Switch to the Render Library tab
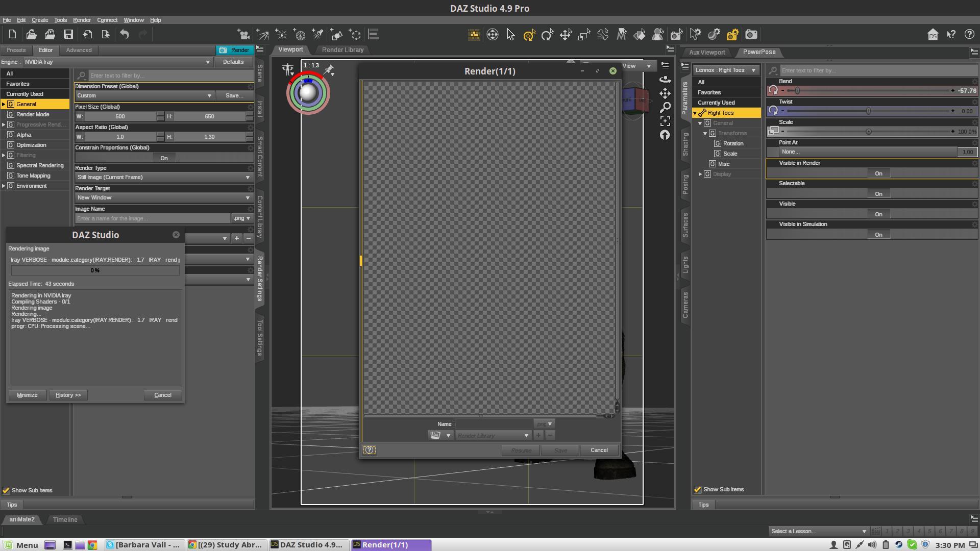The image size is (980, 551). click(342, 50)
